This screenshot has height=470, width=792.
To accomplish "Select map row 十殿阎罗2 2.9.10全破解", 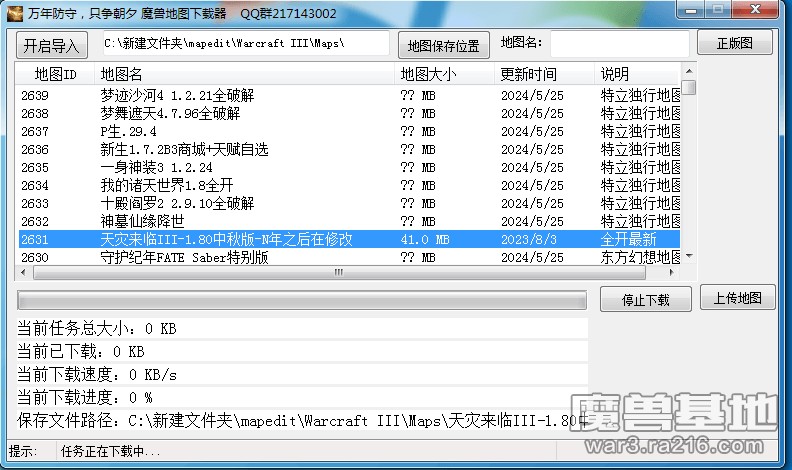I will [x=349, y=203].
